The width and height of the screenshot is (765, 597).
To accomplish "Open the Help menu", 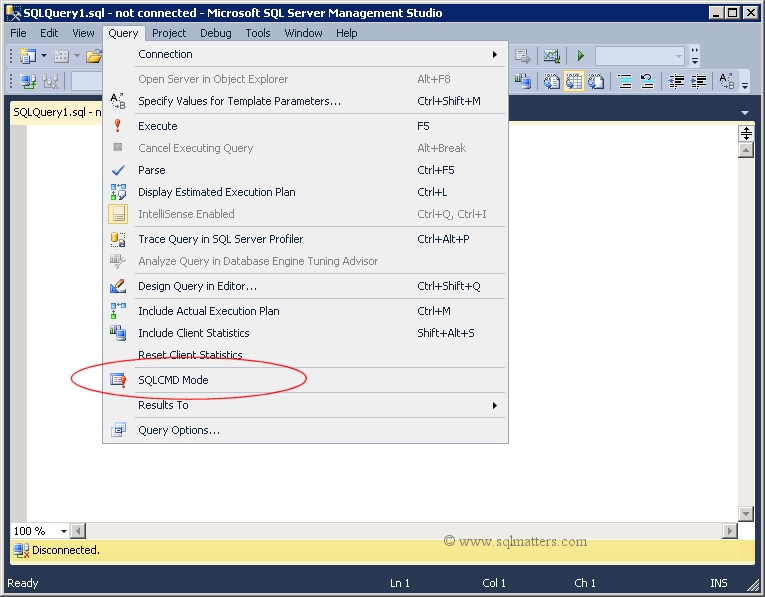I will 346,33.
